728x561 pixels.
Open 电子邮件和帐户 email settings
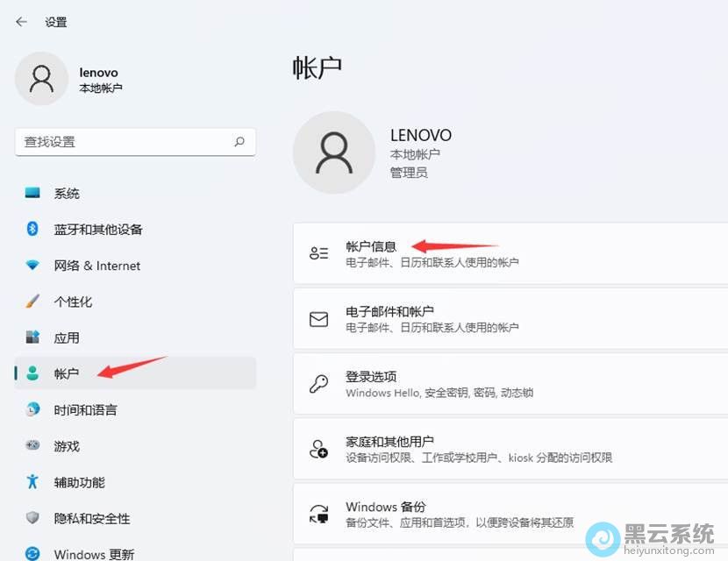click(x=509, y=319)
